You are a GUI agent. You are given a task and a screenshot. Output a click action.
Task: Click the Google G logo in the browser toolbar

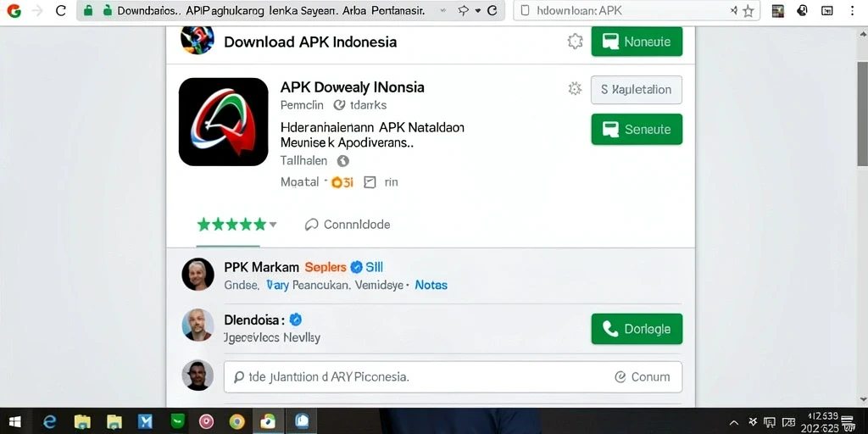tap(14, 10)
